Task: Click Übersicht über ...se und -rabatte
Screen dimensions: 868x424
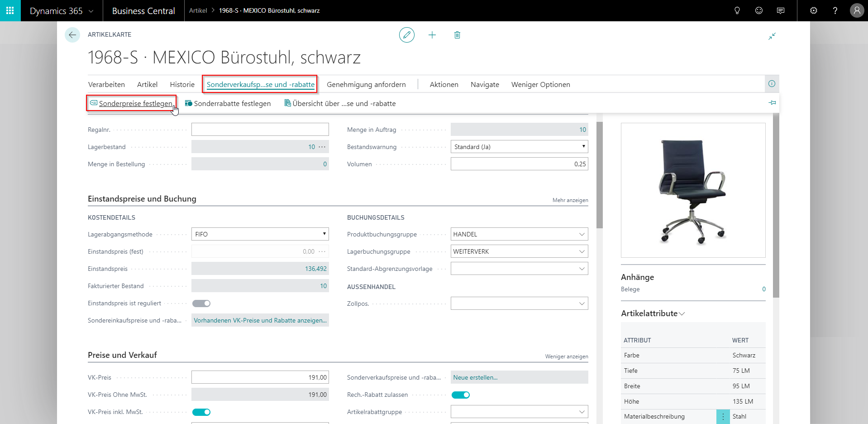Action: click(x=340, y=103)
